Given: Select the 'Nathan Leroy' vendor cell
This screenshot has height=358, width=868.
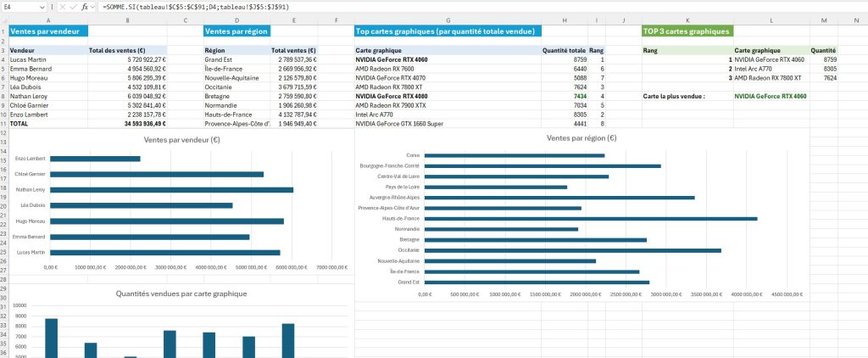Looking at the screenshot, I should [x=48, y=96].
